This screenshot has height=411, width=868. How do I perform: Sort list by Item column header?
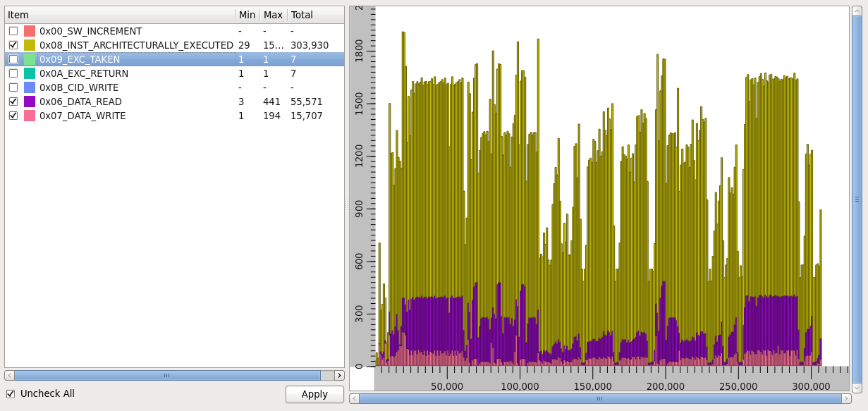(120, 15)
